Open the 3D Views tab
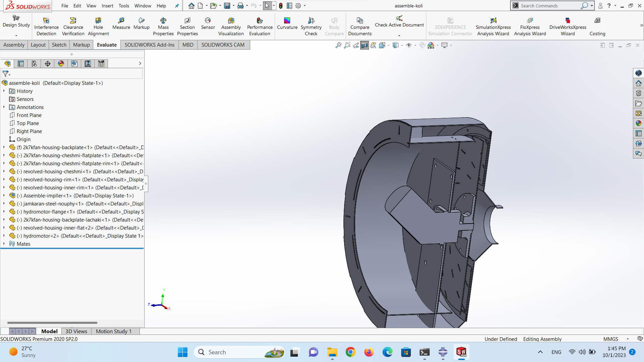The width and height of the screenshot is (644, 362). point(76,331)
